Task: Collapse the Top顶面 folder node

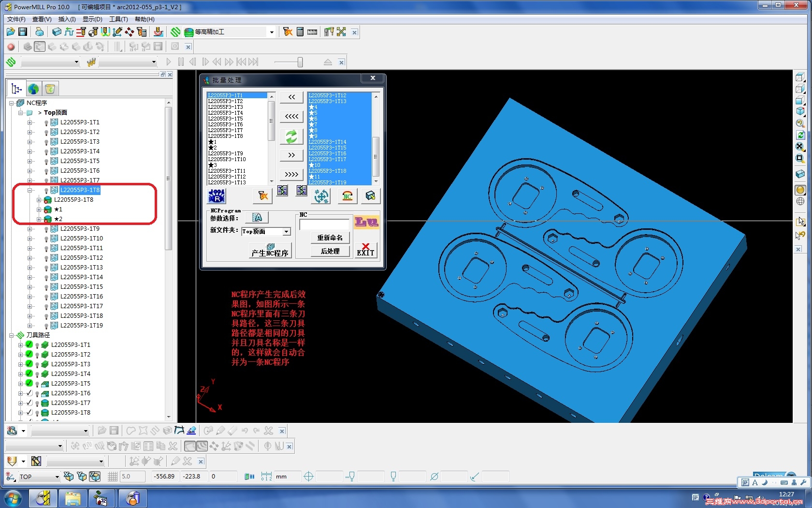Action: 21,113
